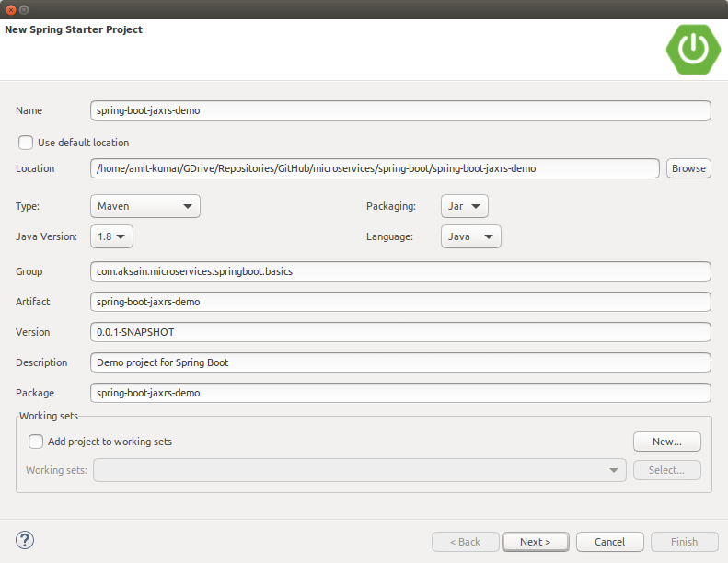Focus the Description text field

[400, 362]
